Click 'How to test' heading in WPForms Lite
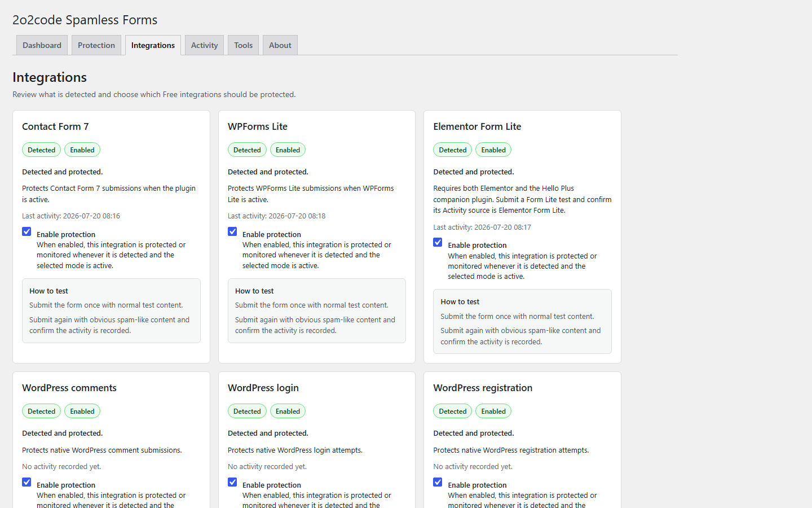This screenshot has height=508, width=812. pyautogui.click(x=254, y=291)
